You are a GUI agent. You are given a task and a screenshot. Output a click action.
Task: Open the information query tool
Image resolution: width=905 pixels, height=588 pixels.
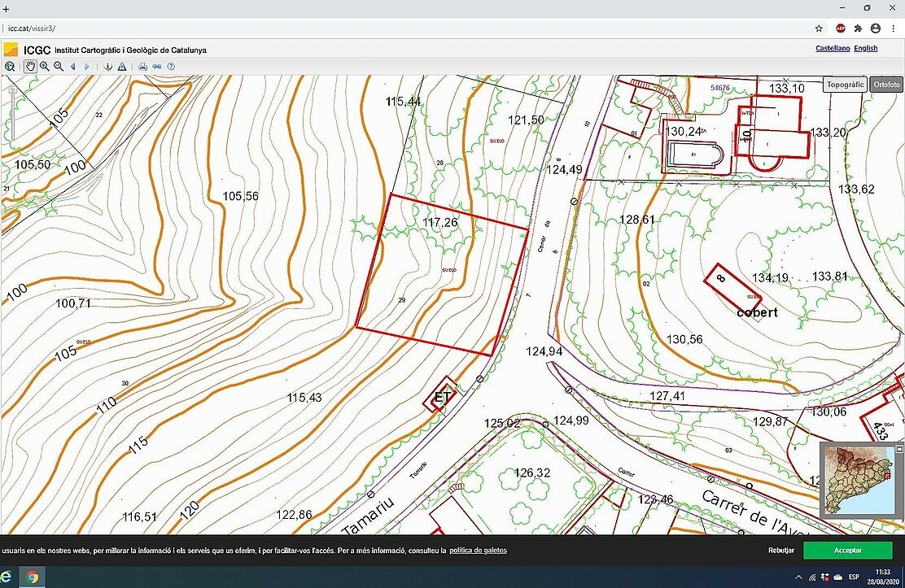click(107, 67)
